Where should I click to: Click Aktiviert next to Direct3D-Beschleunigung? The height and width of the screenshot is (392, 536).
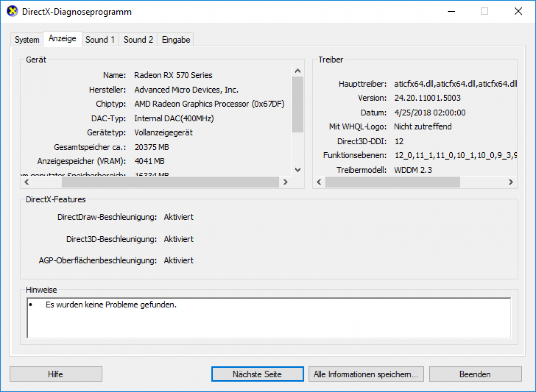[179, 239]
